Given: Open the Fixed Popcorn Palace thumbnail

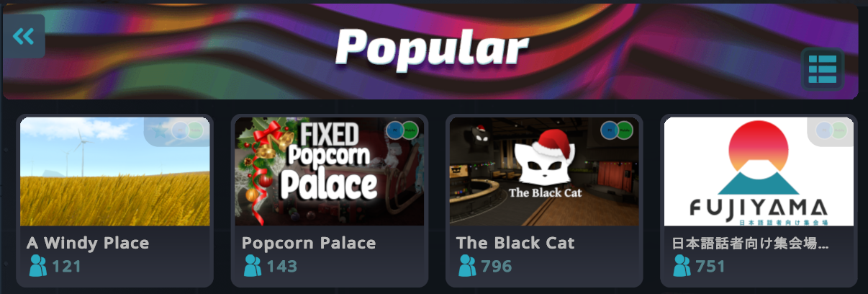Looking at the screenshot, I should (x=330, y=171).
